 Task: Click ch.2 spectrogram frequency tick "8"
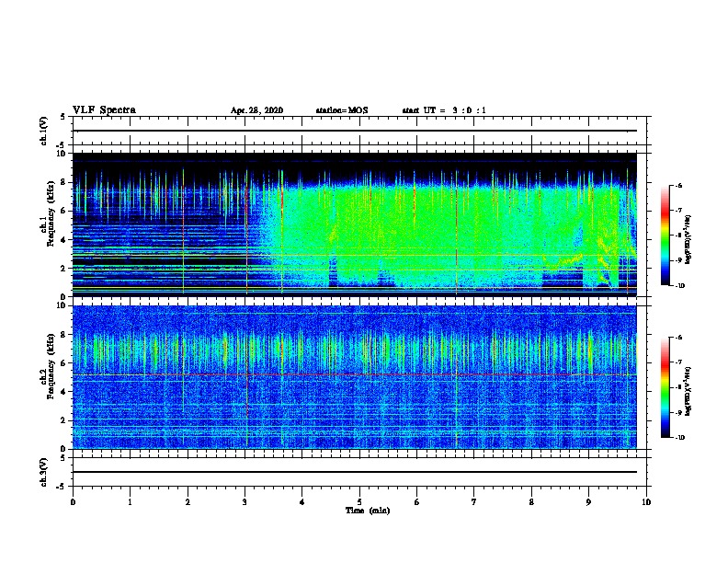click(x=63, y=335)
